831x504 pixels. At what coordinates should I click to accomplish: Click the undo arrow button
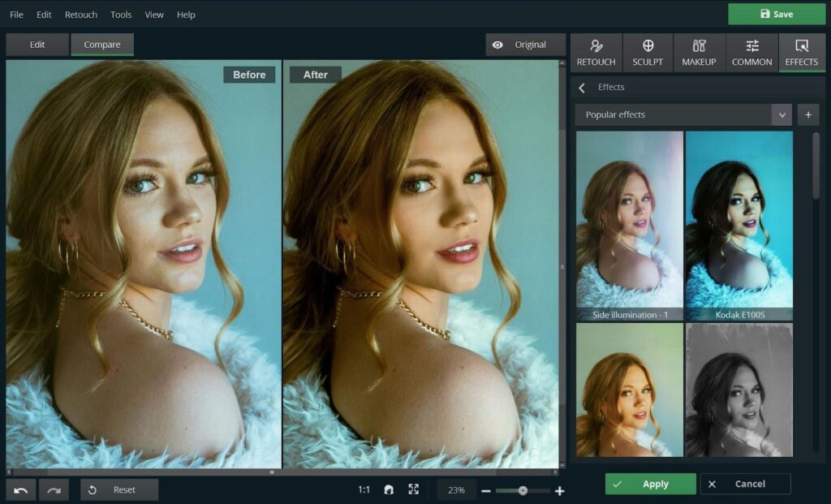pos(21,489)
